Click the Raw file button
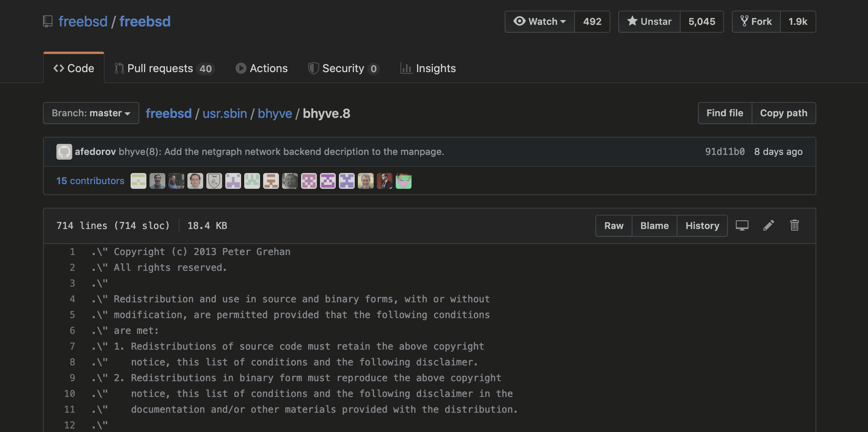This screenshot has width=868, height=432. click(x=614, y=226)
